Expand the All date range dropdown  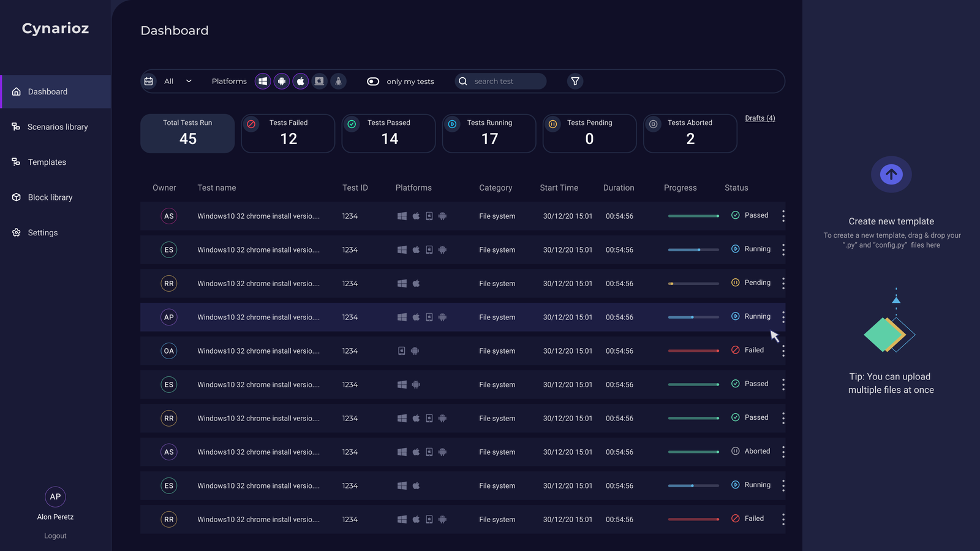[178, 81]
